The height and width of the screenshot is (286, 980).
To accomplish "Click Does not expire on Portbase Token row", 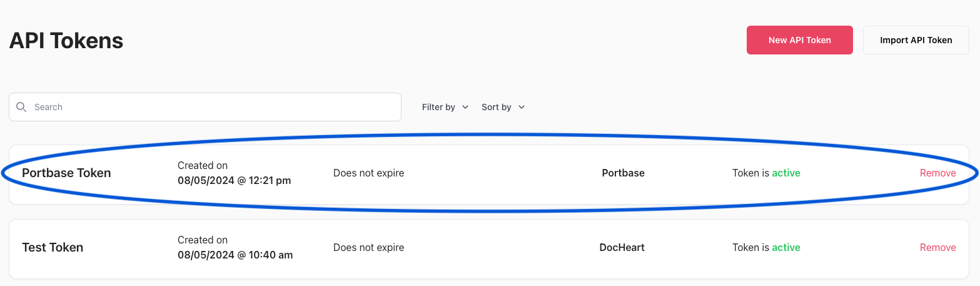I will point(368,173).
